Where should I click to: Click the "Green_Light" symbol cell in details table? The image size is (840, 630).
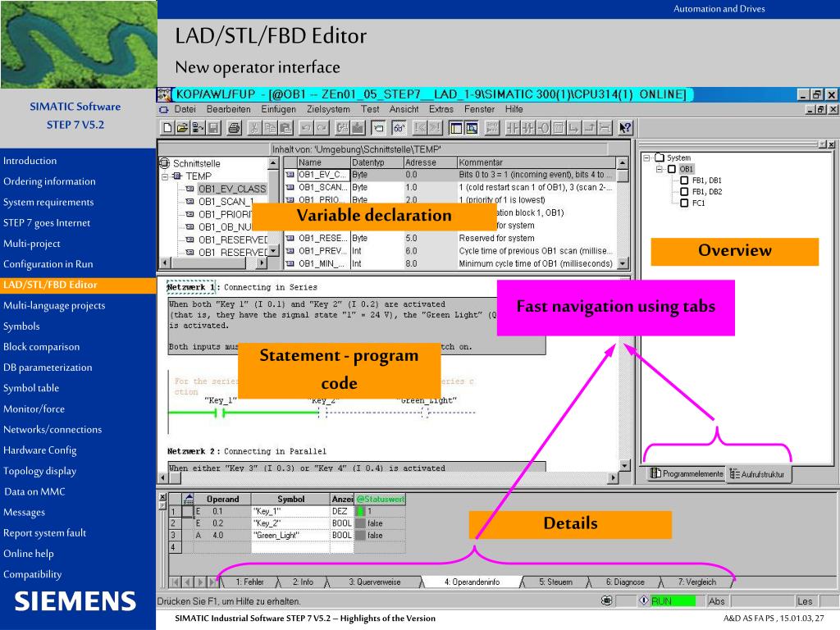coord(290,535)
